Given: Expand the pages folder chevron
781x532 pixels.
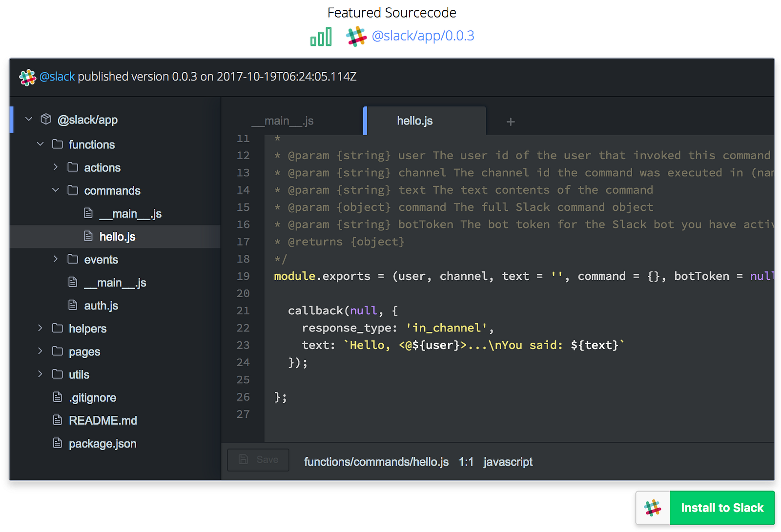Looking at the screenshot, I should tap(41, 351).
